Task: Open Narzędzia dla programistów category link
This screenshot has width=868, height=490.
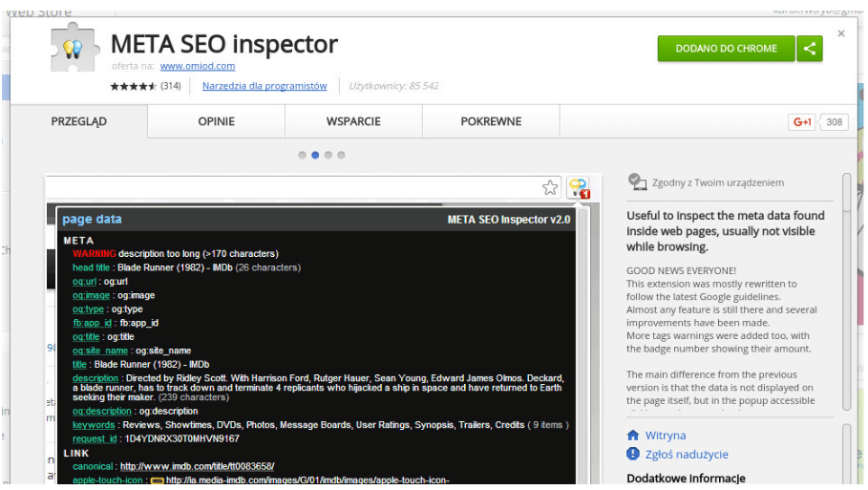Action: click(265, 86)
